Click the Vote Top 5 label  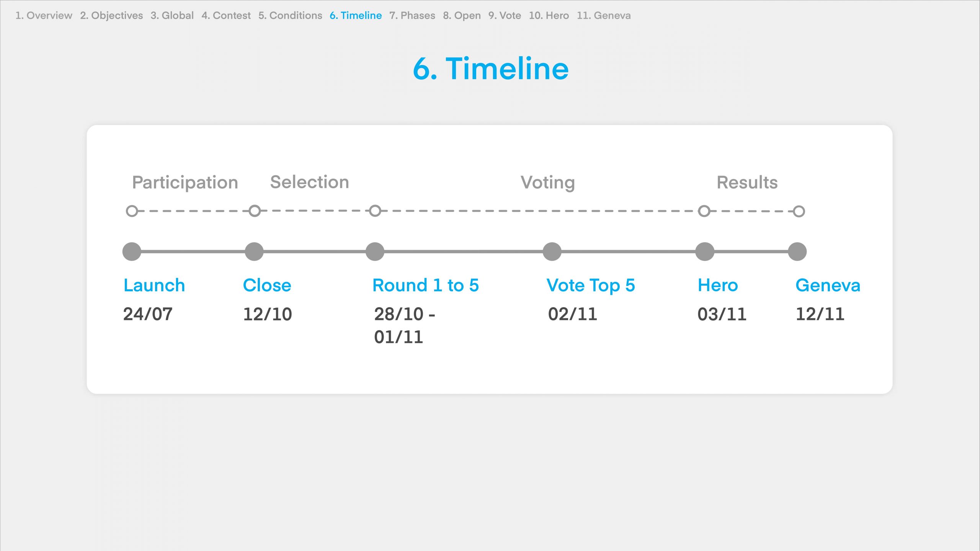(591, 285)
